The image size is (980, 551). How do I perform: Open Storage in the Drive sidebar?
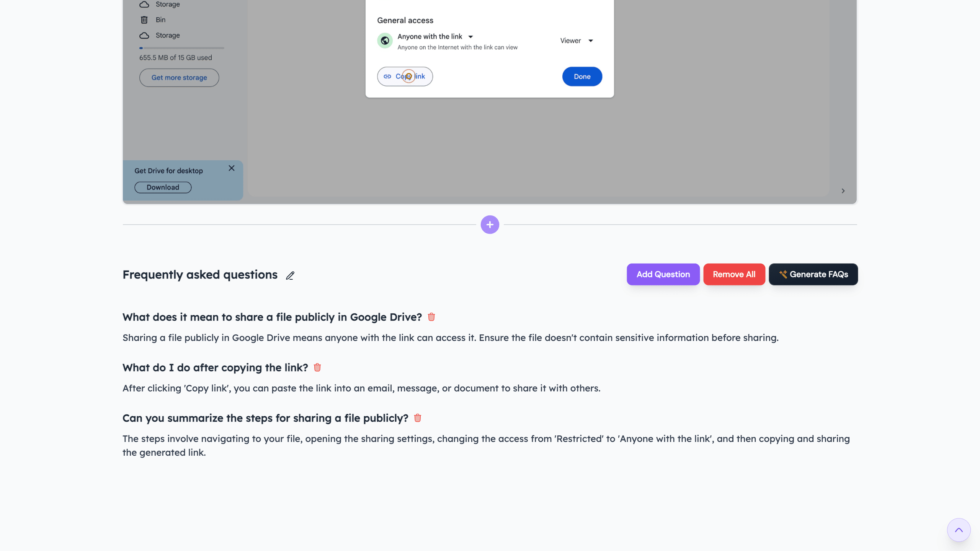point(167,35)
